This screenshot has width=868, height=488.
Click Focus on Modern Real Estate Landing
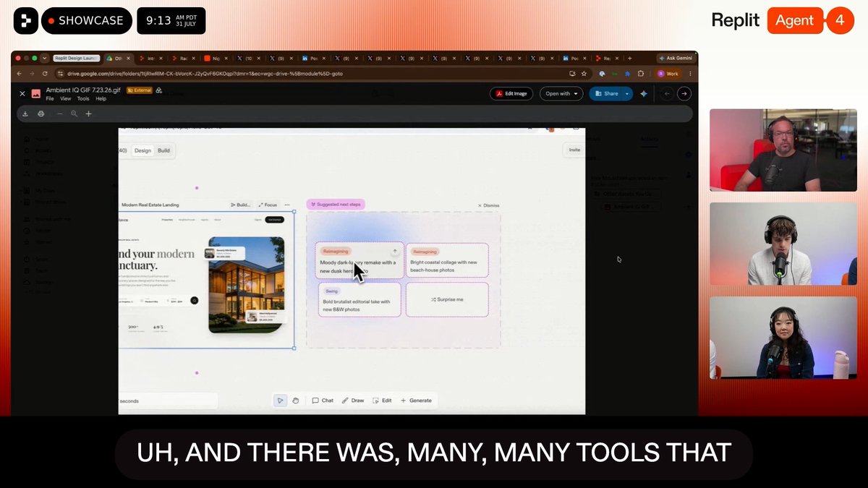267,205
